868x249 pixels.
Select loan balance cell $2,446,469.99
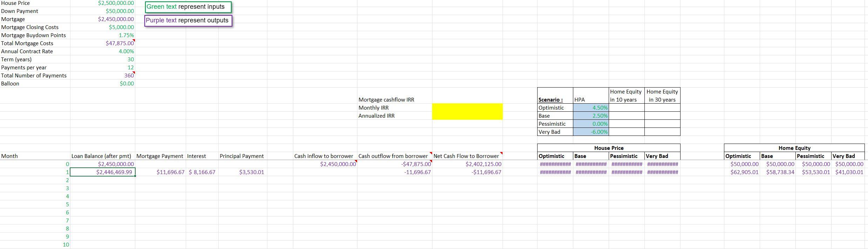coord(103,172)
